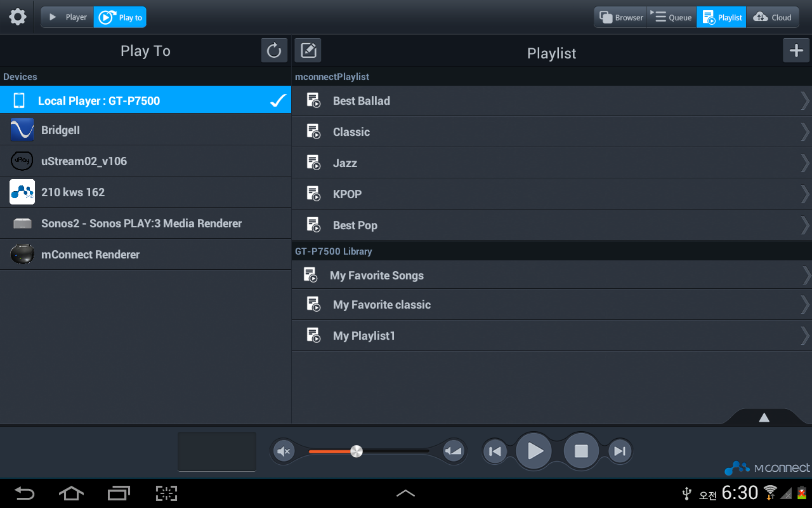Click the Sonos2 speaker icon

22,224
